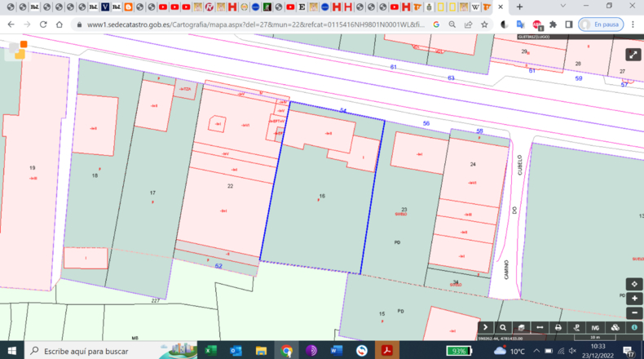The image size is (644, 359).
Task: Click street number 52 on the map
Action: (218, 266)
